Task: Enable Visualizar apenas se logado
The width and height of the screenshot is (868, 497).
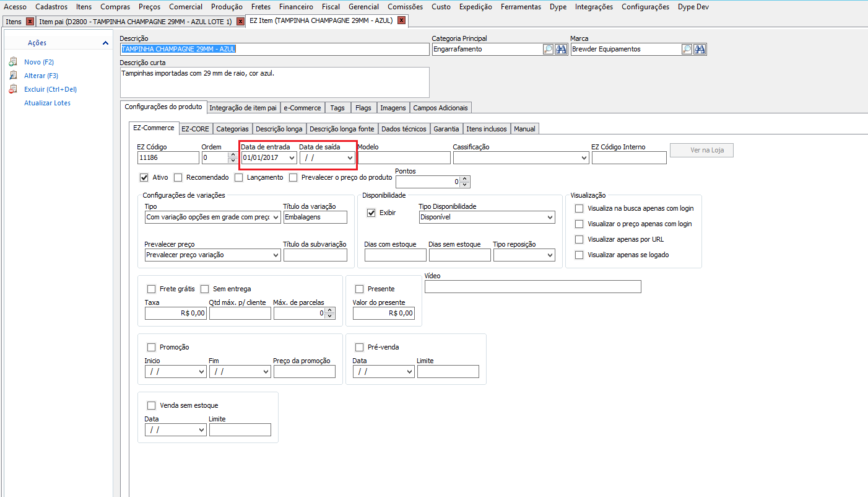Action: [x=579, y=255]
